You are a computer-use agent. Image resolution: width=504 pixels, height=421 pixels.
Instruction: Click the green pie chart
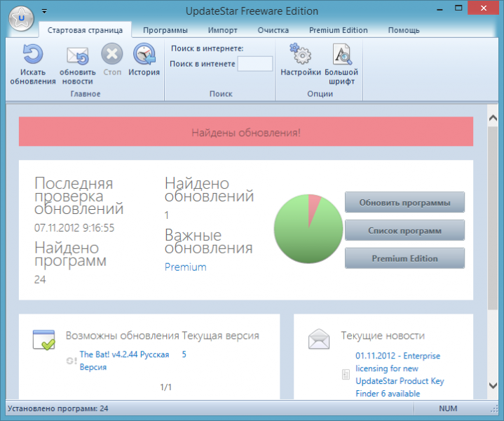click(308, 229)
